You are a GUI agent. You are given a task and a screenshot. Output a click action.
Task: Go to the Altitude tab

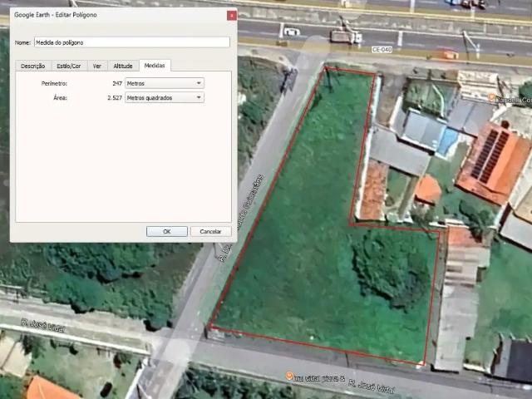coord(122,66)
